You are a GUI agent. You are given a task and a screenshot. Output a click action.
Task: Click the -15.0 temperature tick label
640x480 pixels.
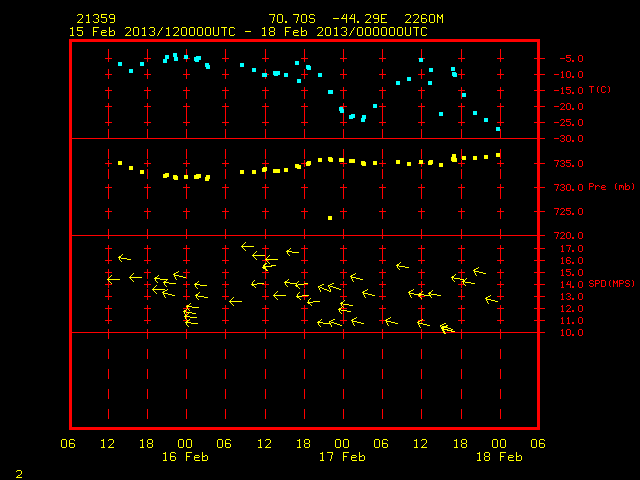tap(569, 91)
